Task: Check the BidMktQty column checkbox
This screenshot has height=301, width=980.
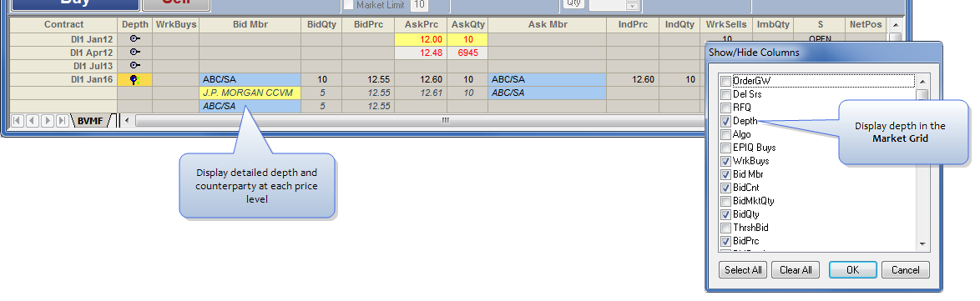Action: 725,201
